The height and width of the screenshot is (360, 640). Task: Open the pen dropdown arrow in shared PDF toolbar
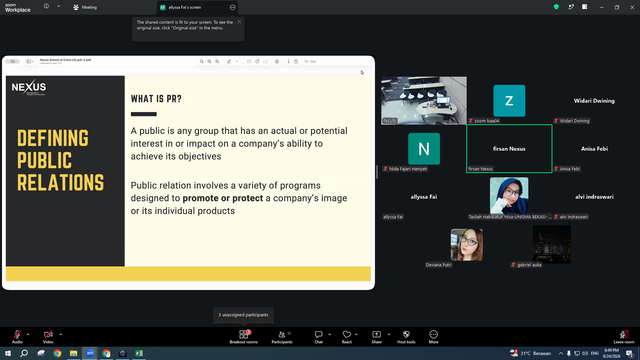coord(237,62)
